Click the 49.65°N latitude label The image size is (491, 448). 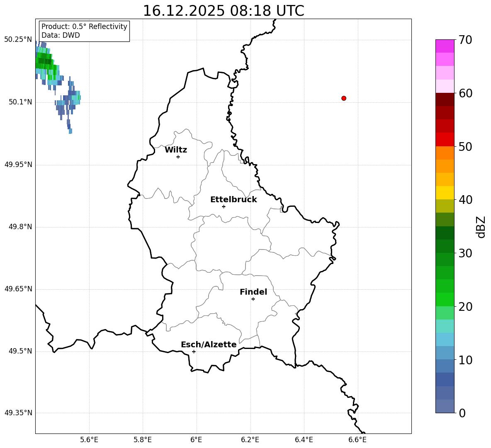(18, 289)
